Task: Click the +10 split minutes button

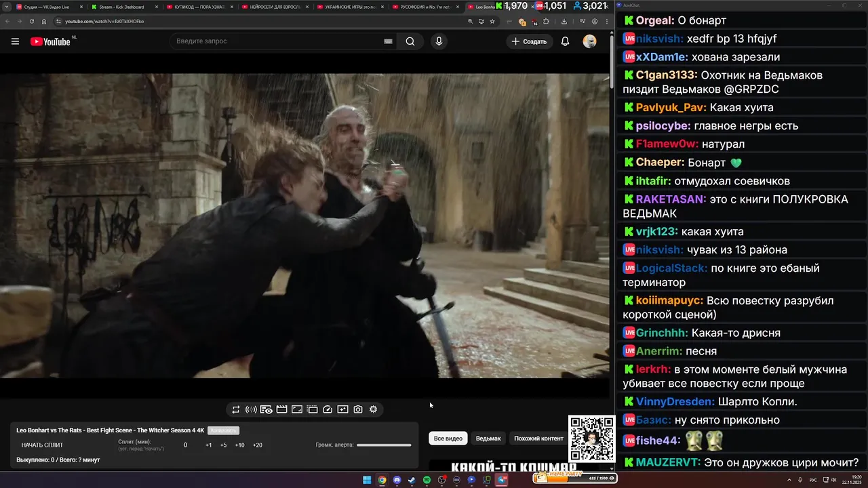Action: coord(239,445)
